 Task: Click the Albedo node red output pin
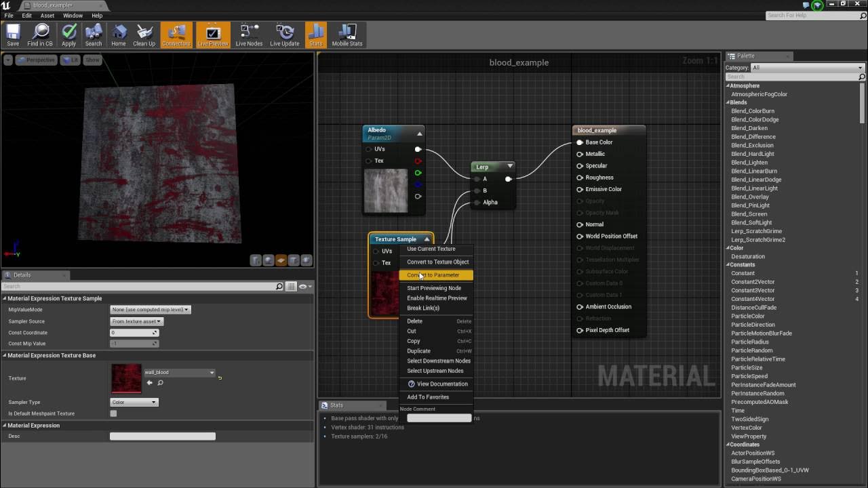[x=418, y=161]
